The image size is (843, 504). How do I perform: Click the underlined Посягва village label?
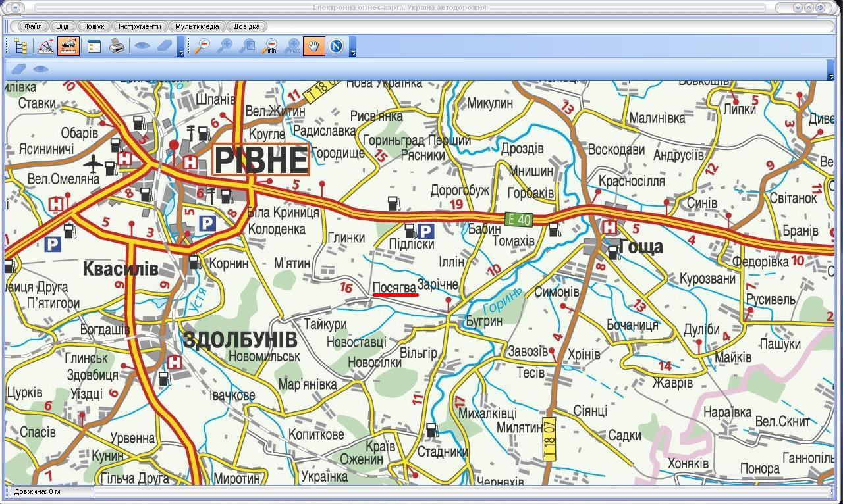pos(394,288)
